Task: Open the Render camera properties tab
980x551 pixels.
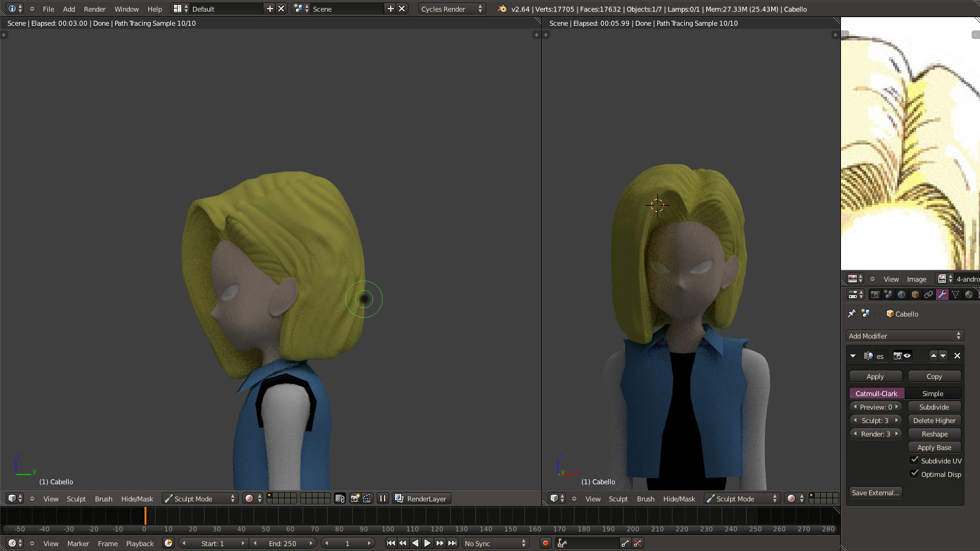Action: tap(875, 294)
